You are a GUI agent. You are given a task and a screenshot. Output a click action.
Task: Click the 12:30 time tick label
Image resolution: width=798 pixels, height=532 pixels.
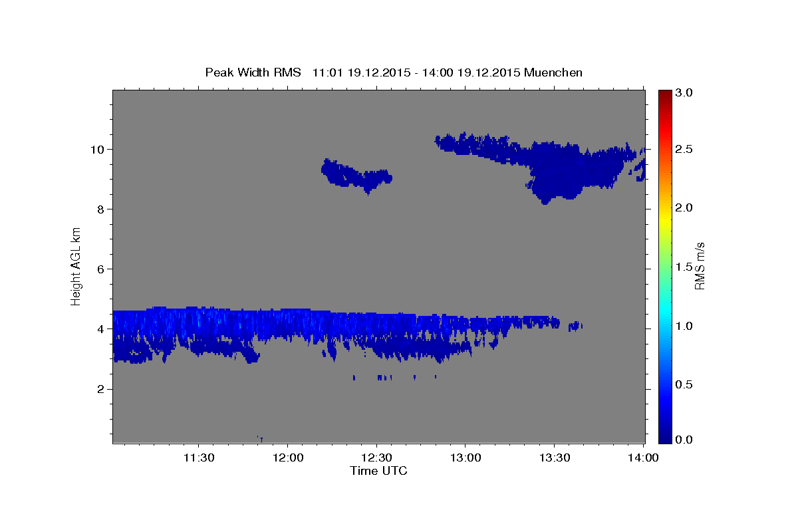tap(377, 458)
